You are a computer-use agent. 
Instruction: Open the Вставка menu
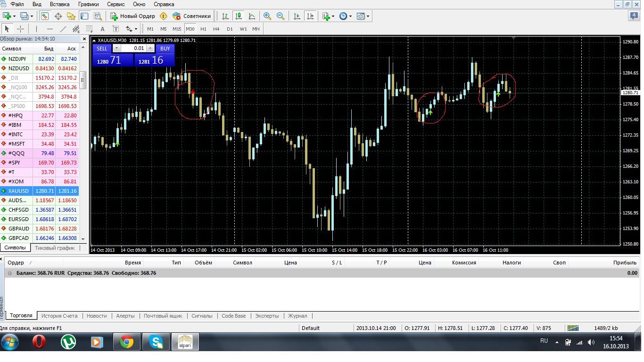point(59,4)
